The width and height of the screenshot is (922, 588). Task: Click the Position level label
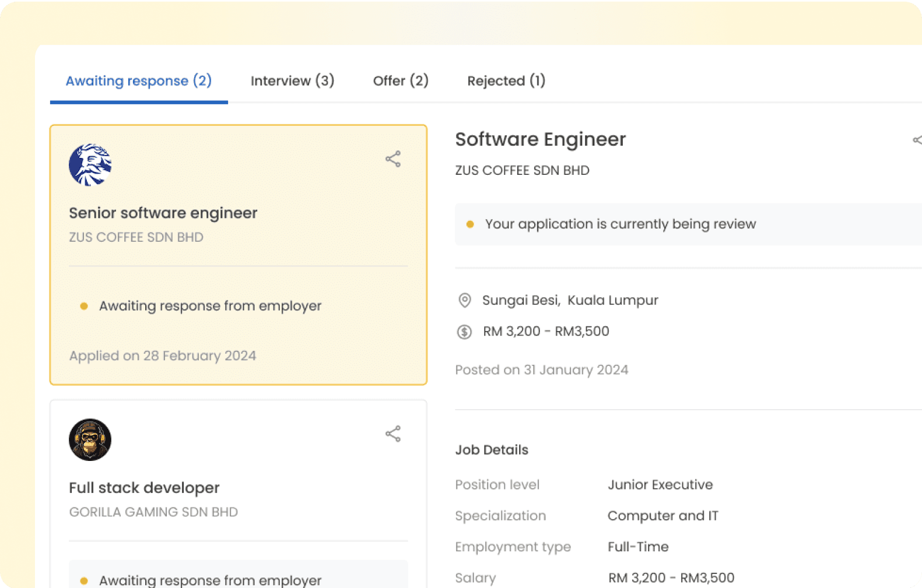497,485
